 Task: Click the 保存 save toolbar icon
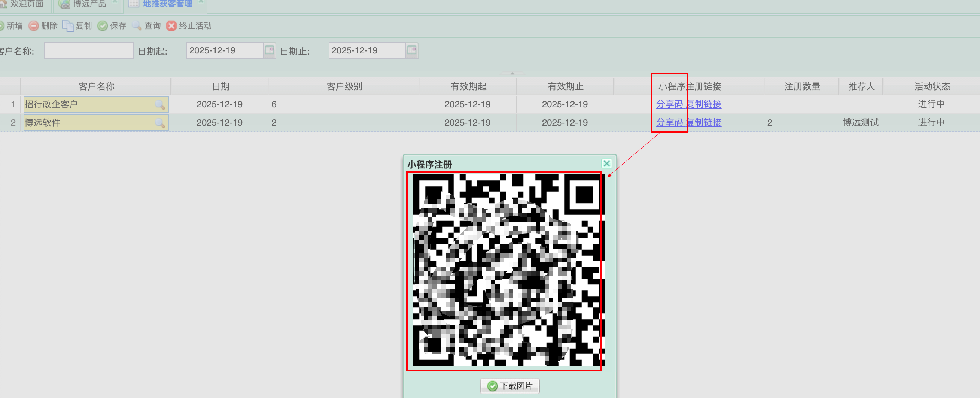coord(102,26)
